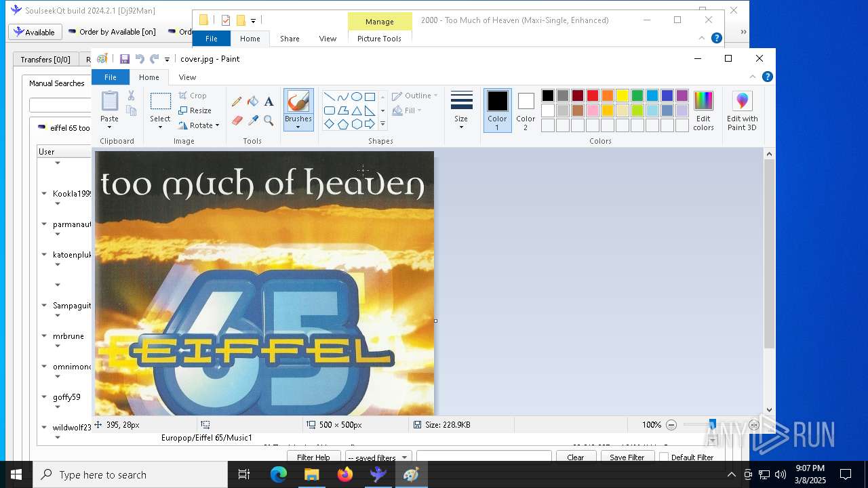Viewport: 868px width, 488px height.
Task: Choose the Right arrow shape
Action: click(x=370, y=124)
